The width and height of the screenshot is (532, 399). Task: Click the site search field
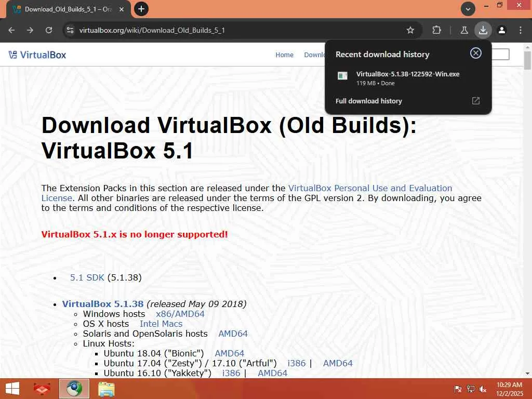500,54
